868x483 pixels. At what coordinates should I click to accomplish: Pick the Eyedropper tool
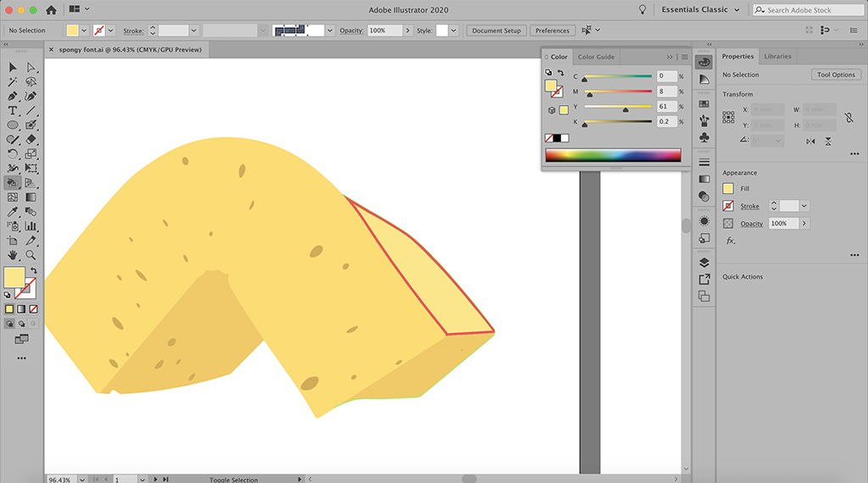13,211
